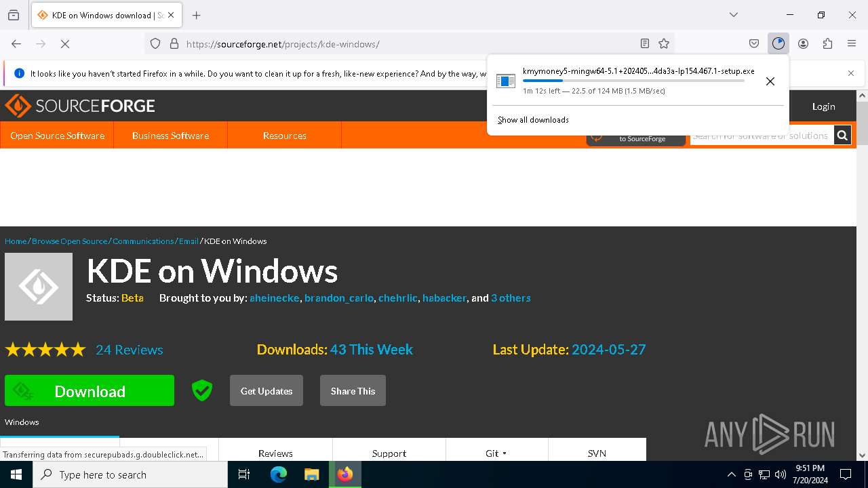Image resolution: width=868 pixels, height=488 pixels.
Task: Expand the Git tab dropdown
Action: pos(496,453)
